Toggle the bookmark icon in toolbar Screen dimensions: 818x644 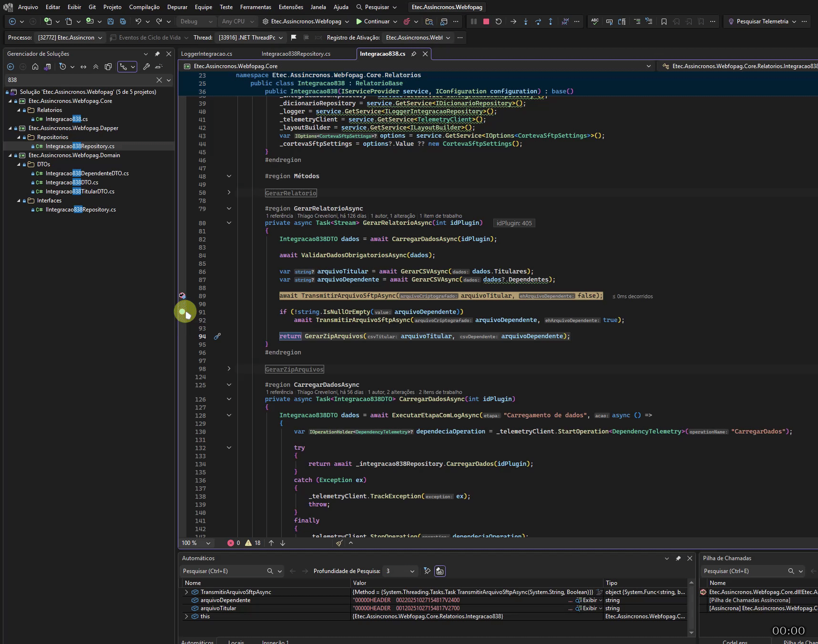click(x=664, y=21)
